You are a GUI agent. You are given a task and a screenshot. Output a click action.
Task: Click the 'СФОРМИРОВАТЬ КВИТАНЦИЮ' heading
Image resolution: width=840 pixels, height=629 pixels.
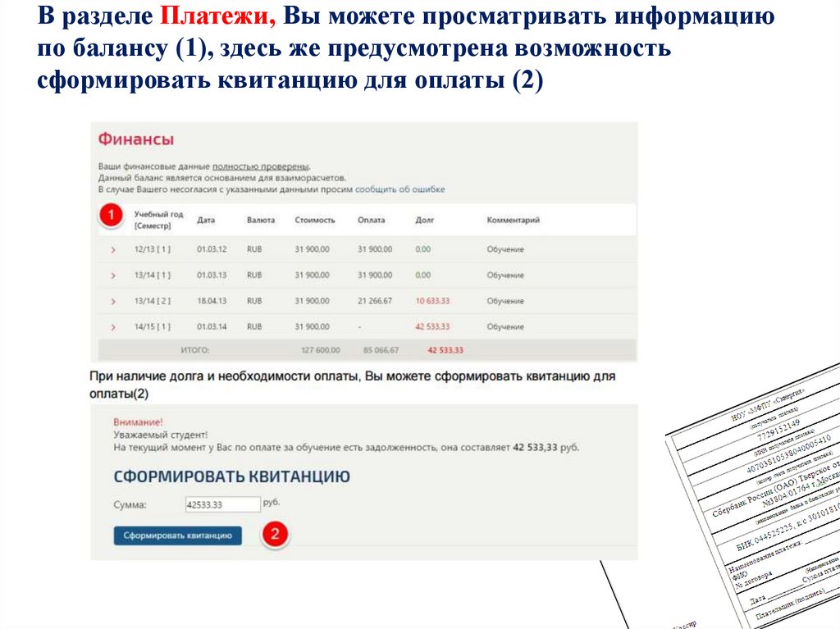[231, 476]
